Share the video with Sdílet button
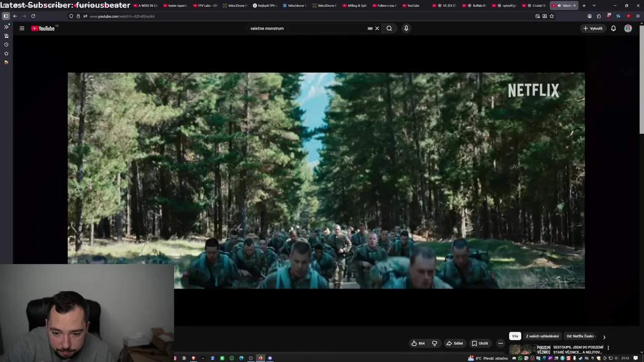This screenshot has width=644, height=362. [454, 343]
